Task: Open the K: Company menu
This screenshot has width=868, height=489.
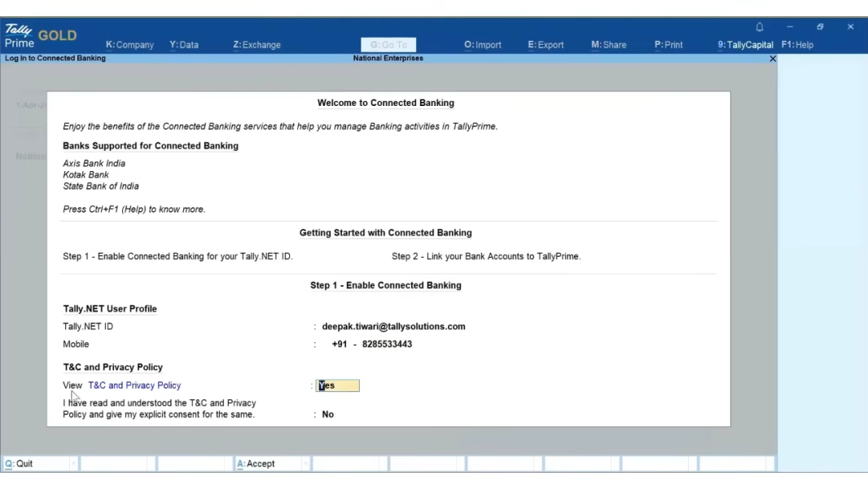Action: [129, 45]
